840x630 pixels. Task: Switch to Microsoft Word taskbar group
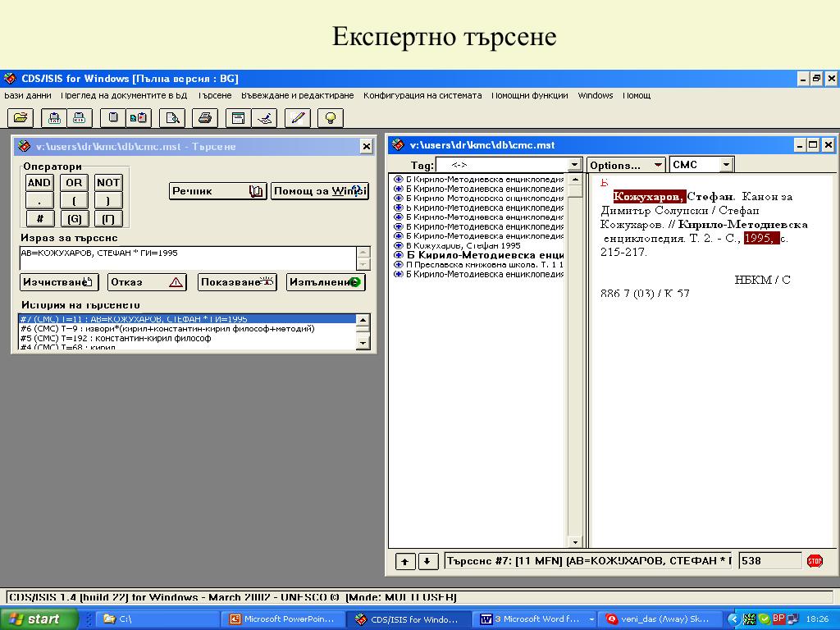tap(536, 619)
